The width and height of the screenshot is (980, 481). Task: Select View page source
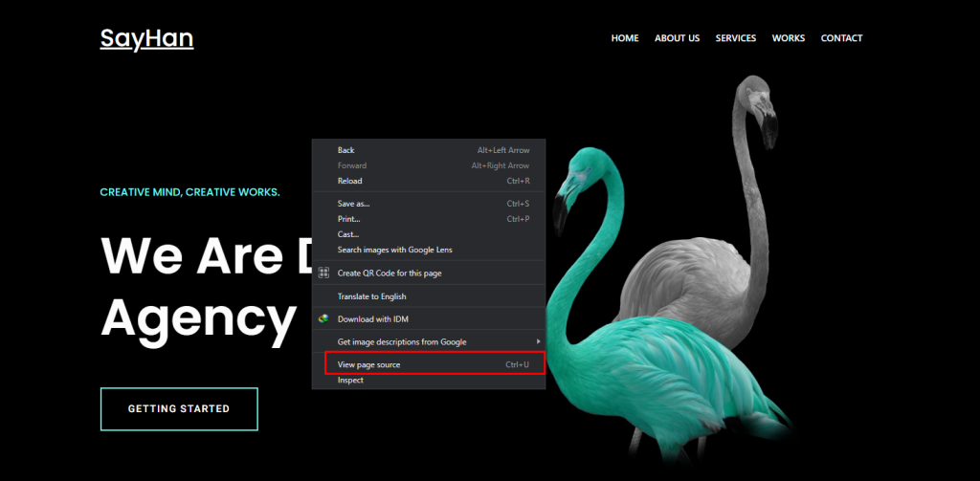click(429, 364)
